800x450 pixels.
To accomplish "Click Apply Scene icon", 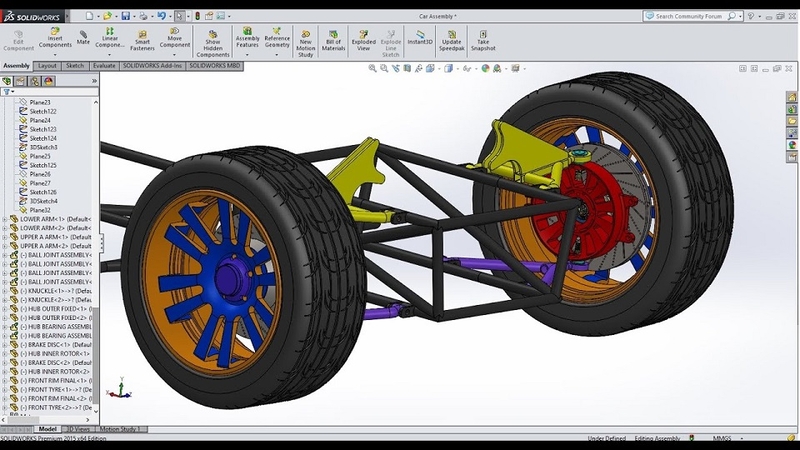I will click(x=496, y=68).
